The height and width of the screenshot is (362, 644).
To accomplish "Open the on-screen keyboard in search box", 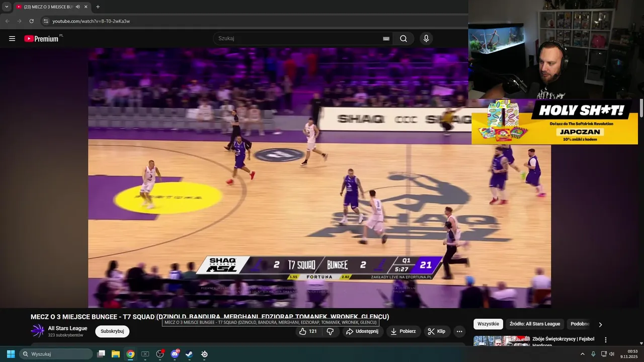I will tap(386, 38).
